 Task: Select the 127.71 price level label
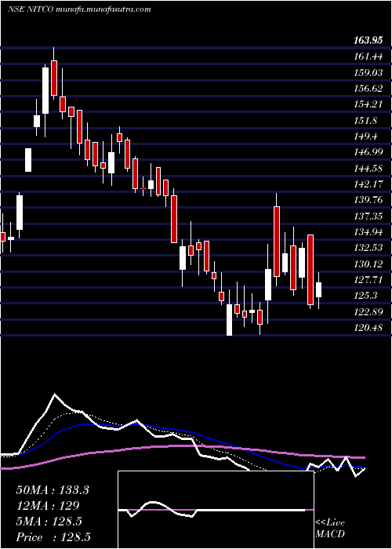pyautogui.click(x=370, y=280)
